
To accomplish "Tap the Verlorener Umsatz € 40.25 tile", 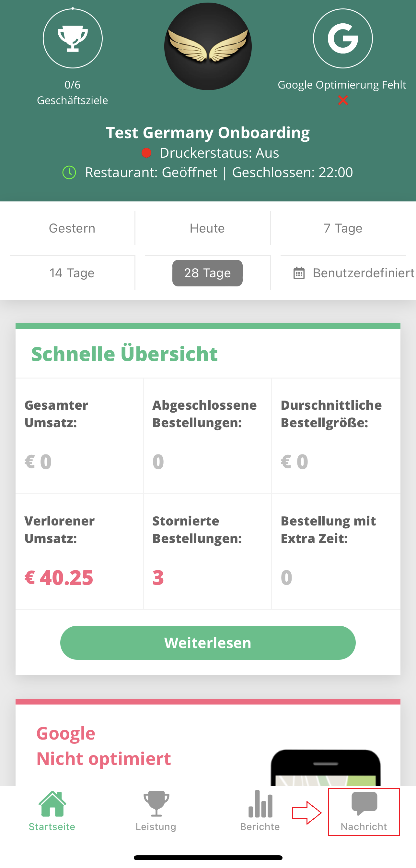I will (x=79, y=552).
